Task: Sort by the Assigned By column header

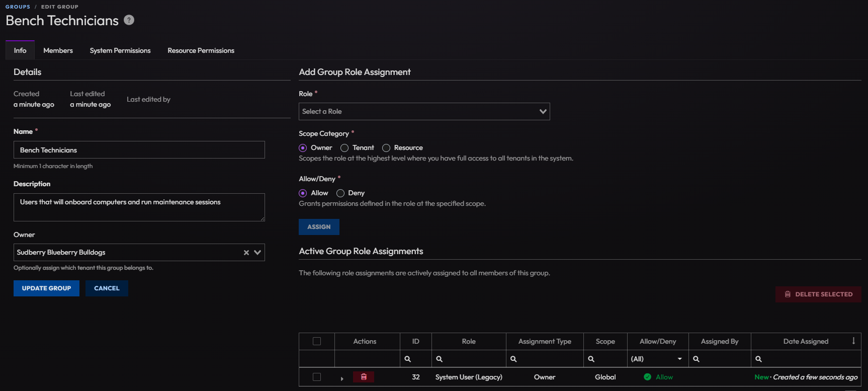Action: (720, 341)
